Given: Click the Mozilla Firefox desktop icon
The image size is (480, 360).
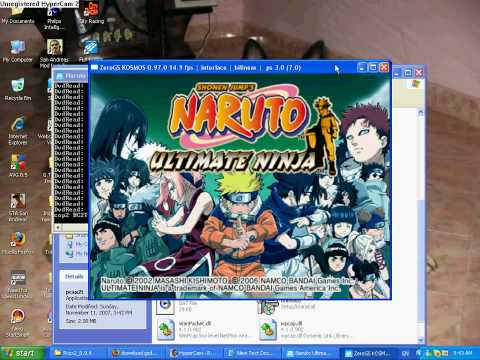Looking at the screenshot, I should click(x=17, y=243).
